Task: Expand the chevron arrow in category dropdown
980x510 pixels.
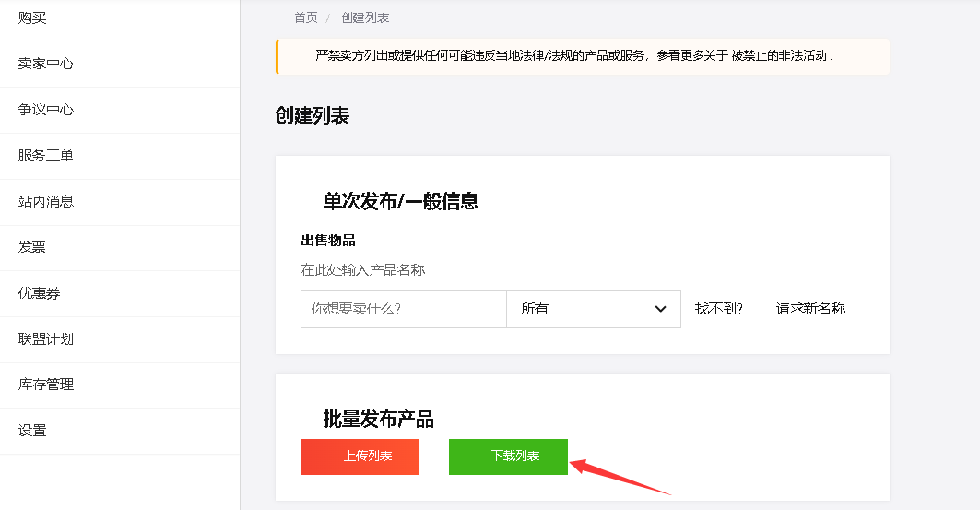Action: [660, 309]
